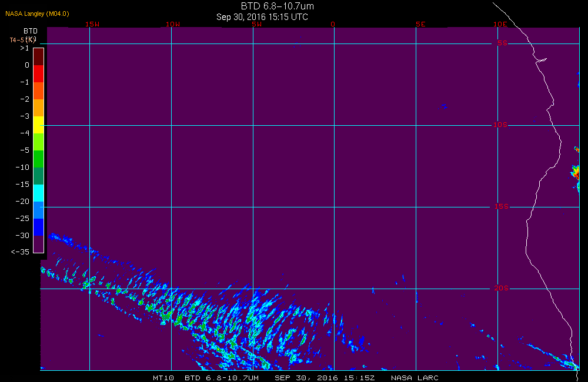
Task: Click the 15W longitude label
Action: (x=92, y=25)
